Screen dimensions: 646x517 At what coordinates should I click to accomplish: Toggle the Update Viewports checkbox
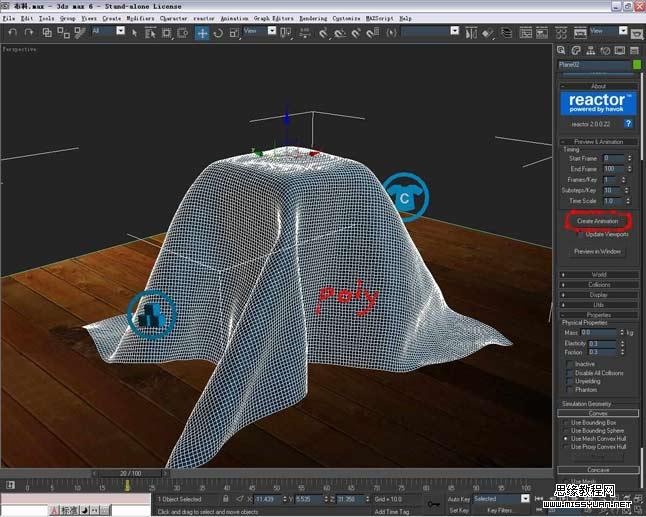(x=580, y=234)
